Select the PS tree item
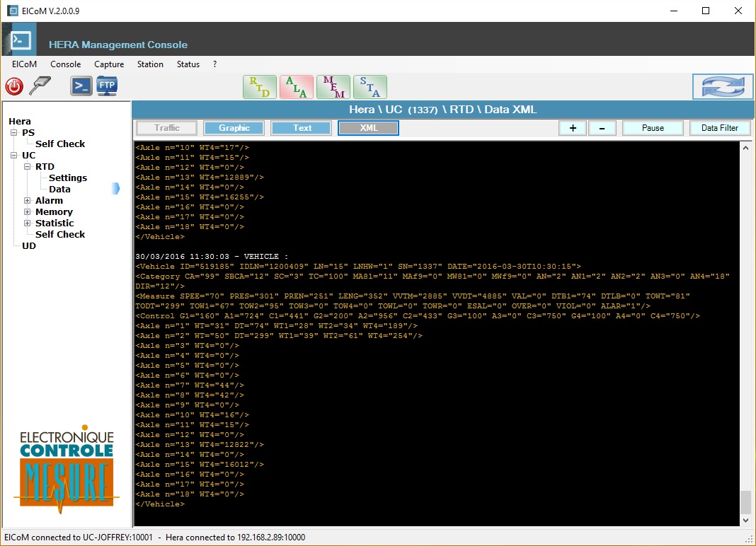This screenshot has width=756, height=546. [x=28, y=132]
